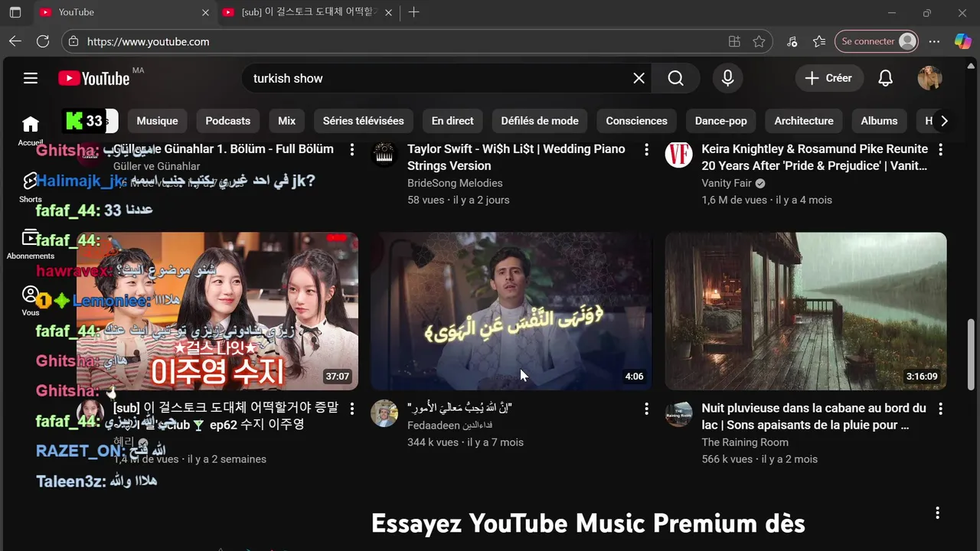Click the Créer button

829,78
